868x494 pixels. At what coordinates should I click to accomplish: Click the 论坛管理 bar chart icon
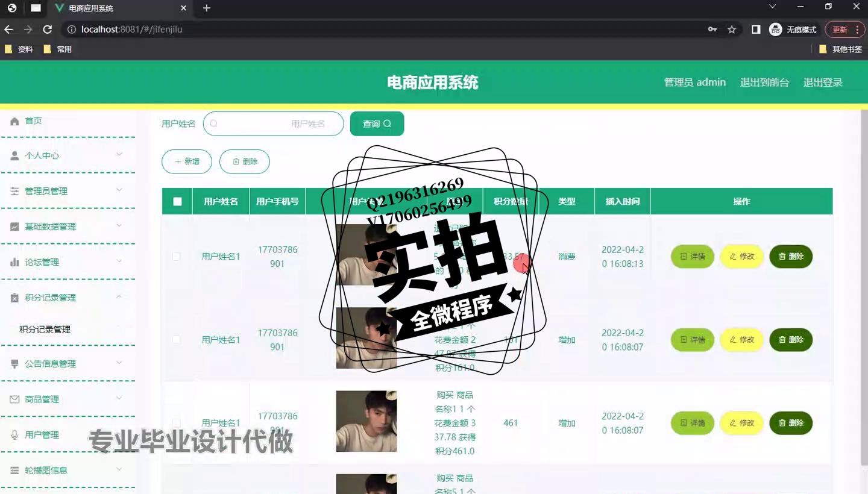point(15,262)
